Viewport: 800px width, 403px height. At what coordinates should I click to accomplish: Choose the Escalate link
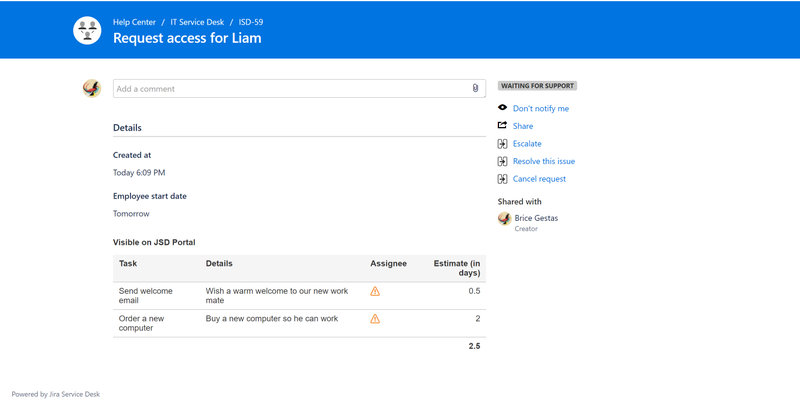coord(527,144)
